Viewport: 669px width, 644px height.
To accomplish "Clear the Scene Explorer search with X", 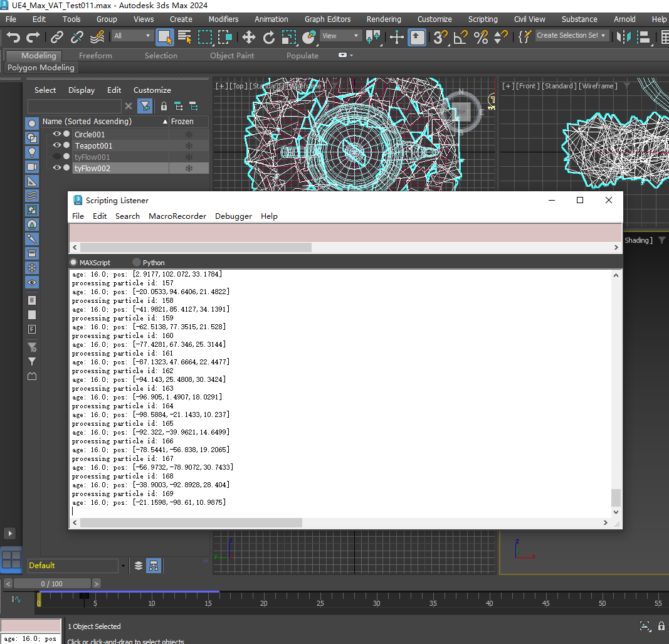I will pos(129,106).
